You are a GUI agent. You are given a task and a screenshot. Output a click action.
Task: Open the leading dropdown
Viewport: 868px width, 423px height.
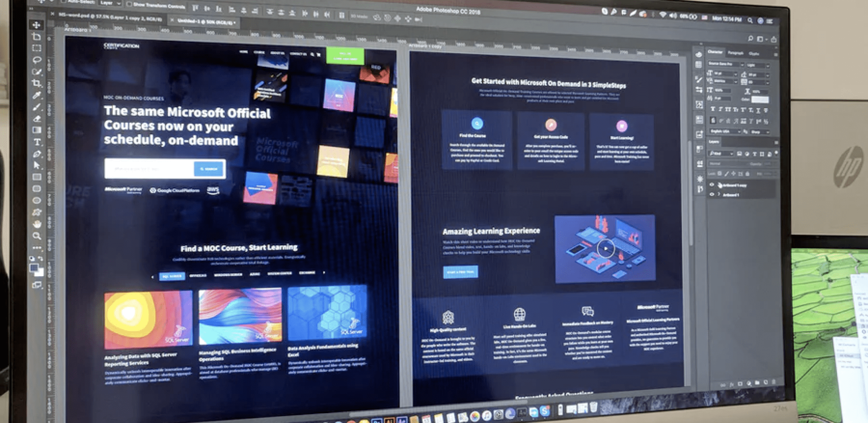pos(759,75)
